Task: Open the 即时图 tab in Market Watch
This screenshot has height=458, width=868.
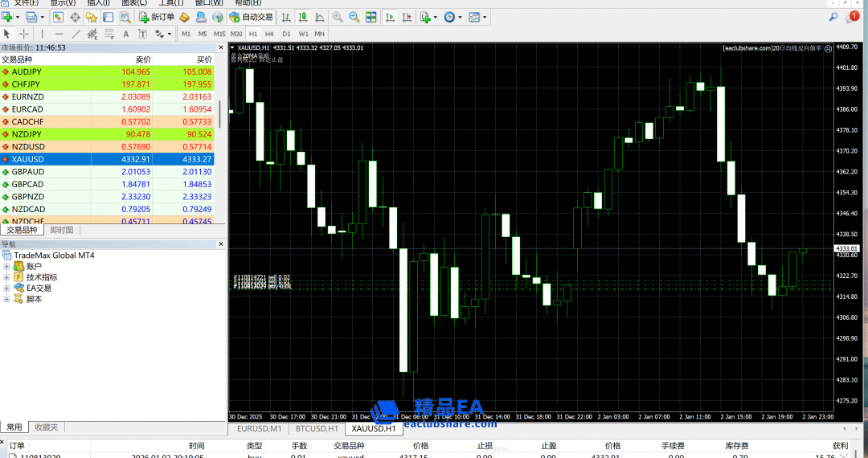Action: 61,230
